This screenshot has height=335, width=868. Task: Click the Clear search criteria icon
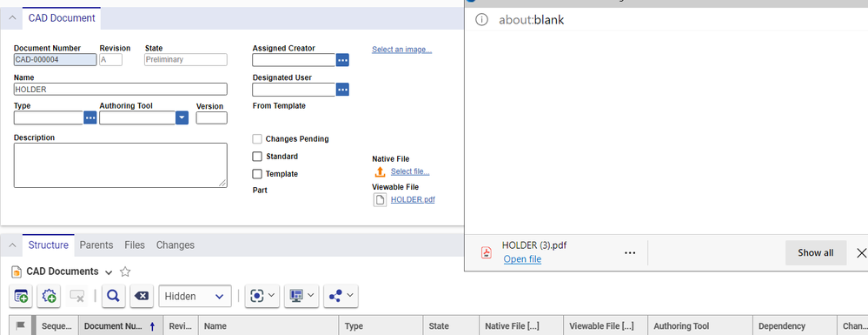coord(142,296)
